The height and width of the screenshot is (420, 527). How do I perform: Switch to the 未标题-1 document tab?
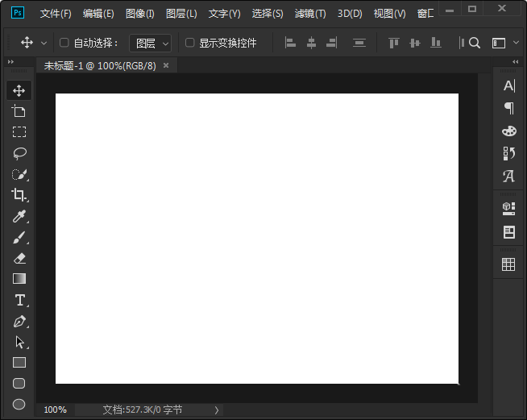(100, 65)
